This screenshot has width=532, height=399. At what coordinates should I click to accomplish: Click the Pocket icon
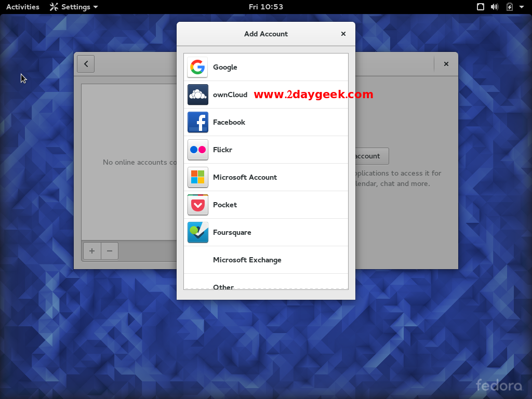click(197, 205)
